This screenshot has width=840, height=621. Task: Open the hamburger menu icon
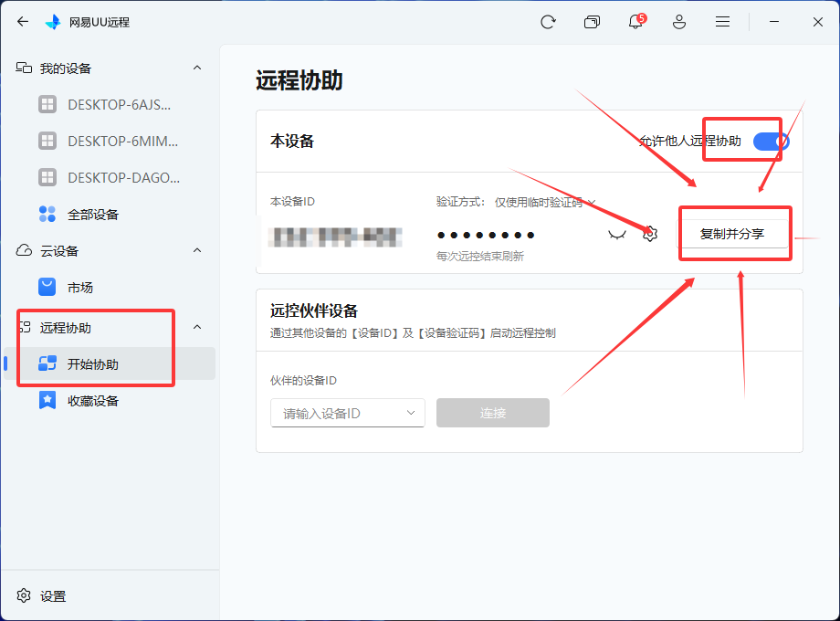pos(722,22)
